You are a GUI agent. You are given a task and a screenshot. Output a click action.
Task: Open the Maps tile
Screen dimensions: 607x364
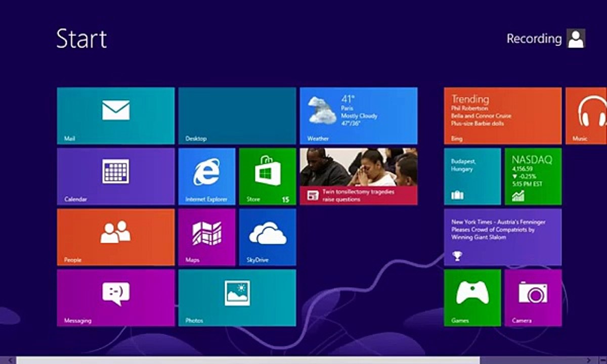coord(207,237)
